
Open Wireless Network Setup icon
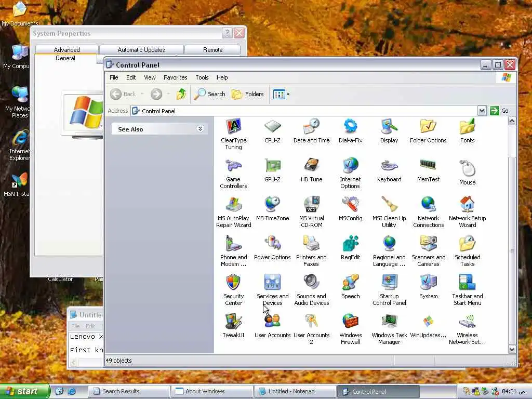click(x=467, y=329)
